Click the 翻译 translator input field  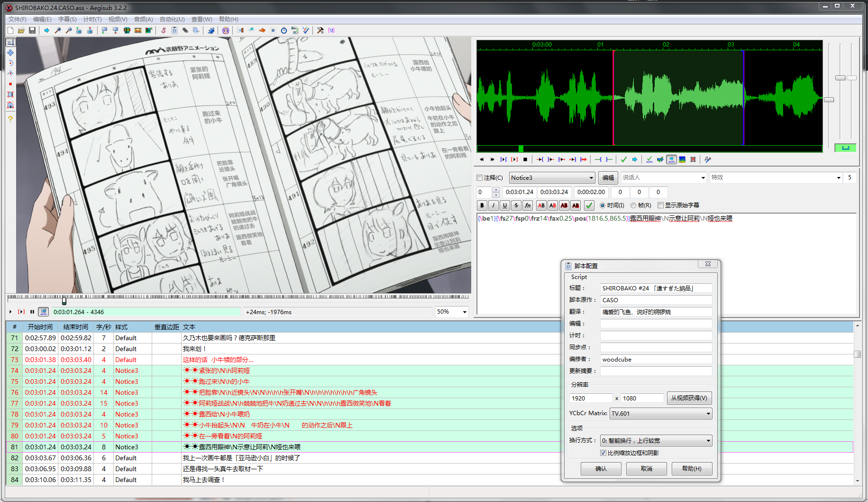pyautogui.click(x=656, y=312)
